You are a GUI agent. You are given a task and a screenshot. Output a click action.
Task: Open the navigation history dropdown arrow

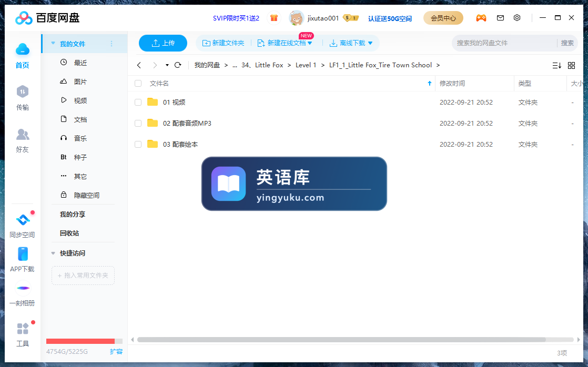167,65
